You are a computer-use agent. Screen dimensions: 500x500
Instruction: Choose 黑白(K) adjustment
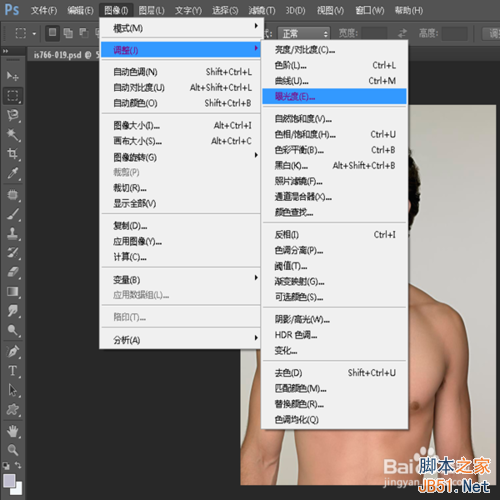(x=334, y=166)
